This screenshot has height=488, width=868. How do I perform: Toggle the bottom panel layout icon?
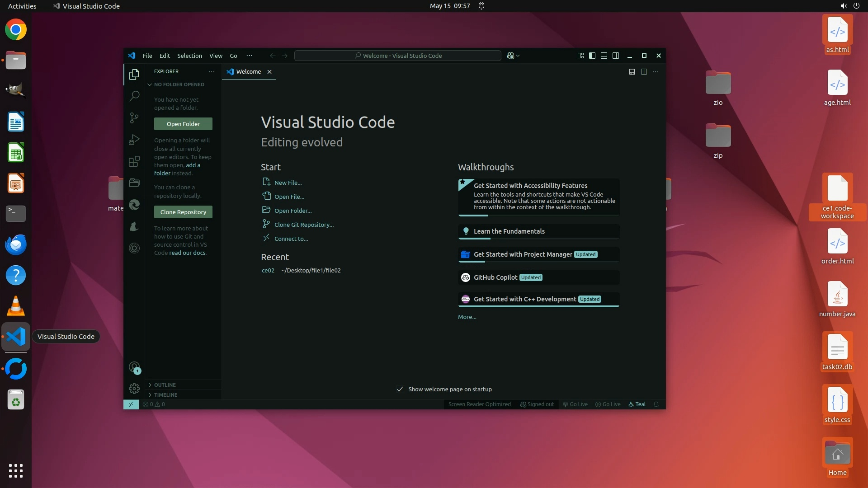pyautogui.click(x=604, y=56)
